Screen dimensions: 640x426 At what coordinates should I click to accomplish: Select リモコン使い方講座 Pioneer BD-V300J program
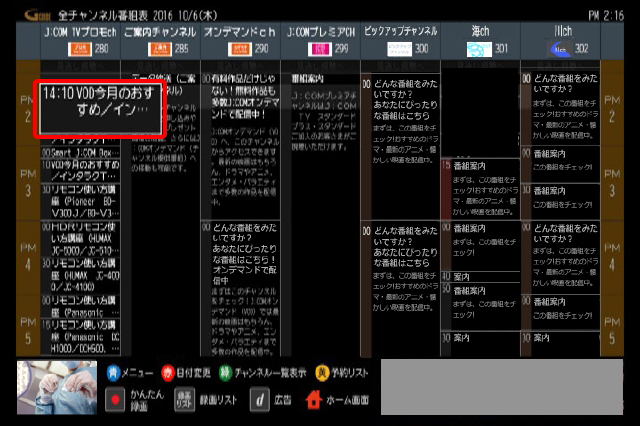(x=80, y=201)
